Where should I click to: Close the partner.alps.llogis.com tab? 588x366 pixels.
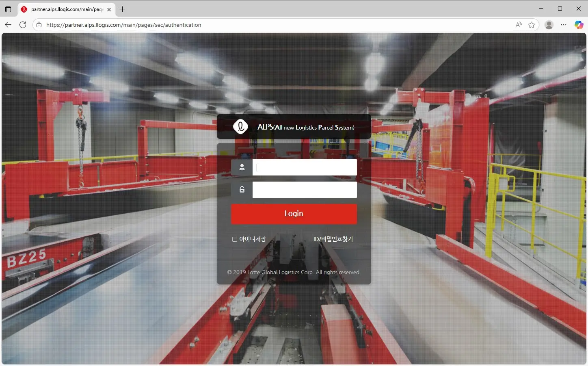tap(109, 9)
